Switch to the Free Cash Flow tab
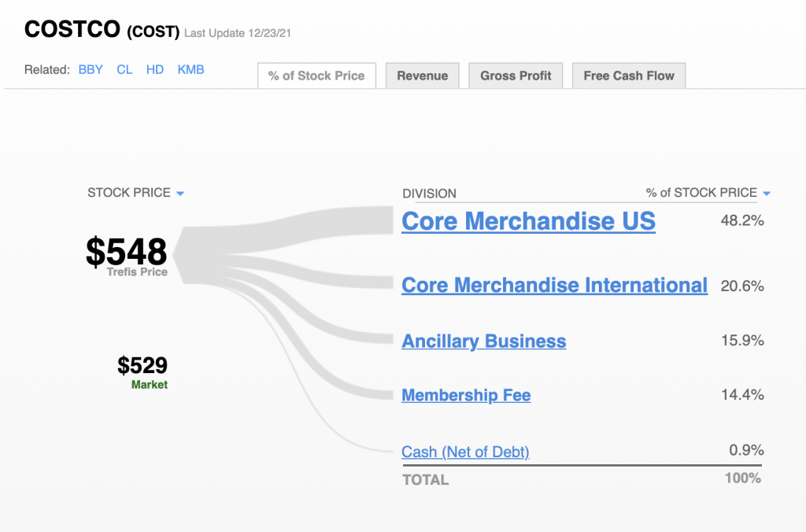This screenshot has height=532, width=806. [628, 76]
